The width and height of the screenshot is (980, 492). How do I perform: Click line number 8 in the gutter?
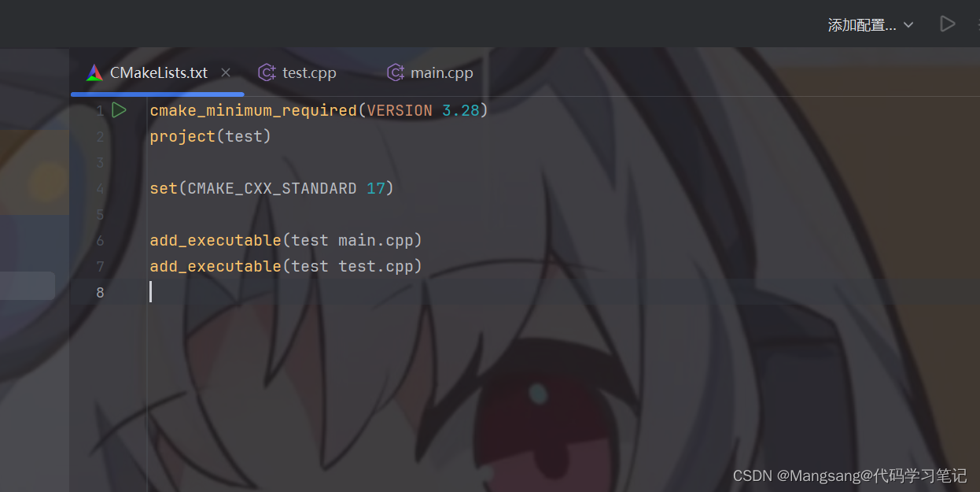[100, 292]
